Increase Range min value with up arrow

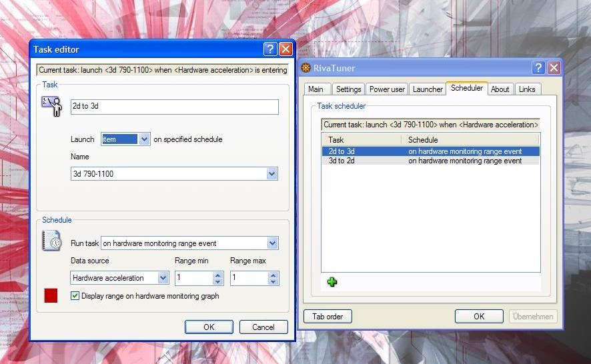[x=217, y=275]
